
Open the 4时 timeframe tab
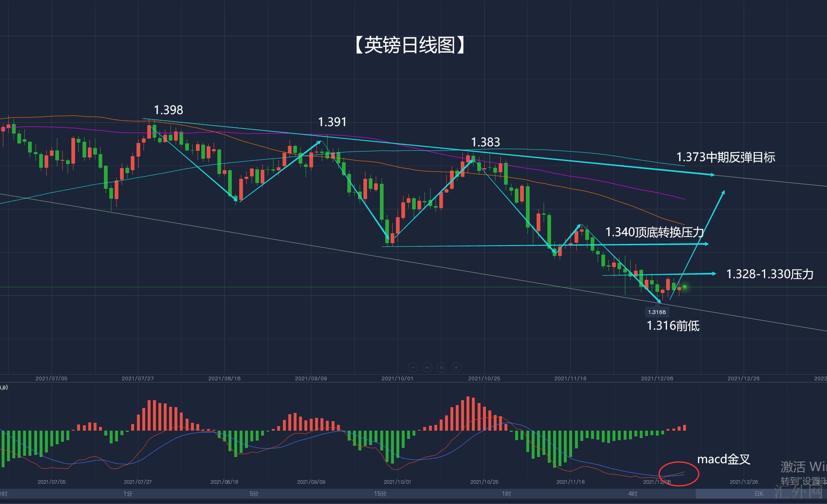[x=633, y=494]
